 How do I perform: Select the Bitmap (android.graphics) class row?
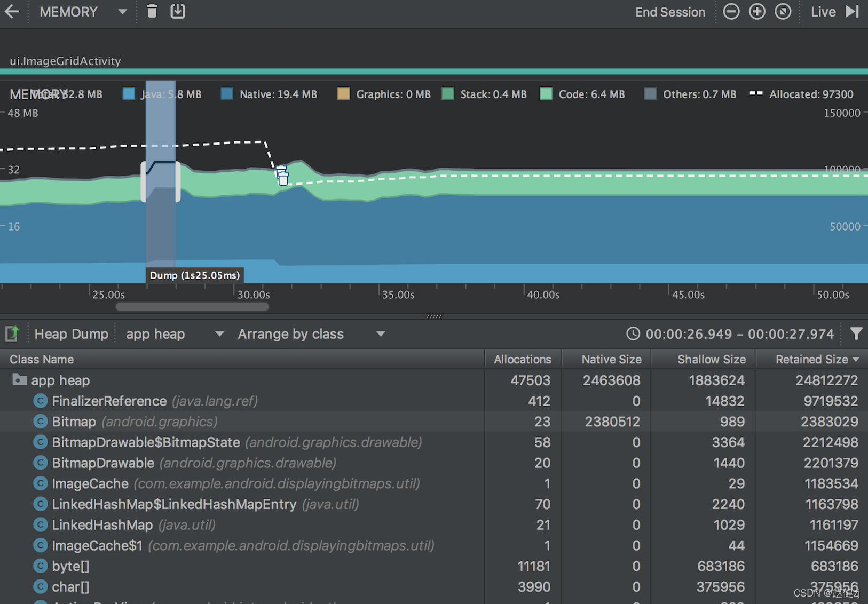tap(434, 422)
